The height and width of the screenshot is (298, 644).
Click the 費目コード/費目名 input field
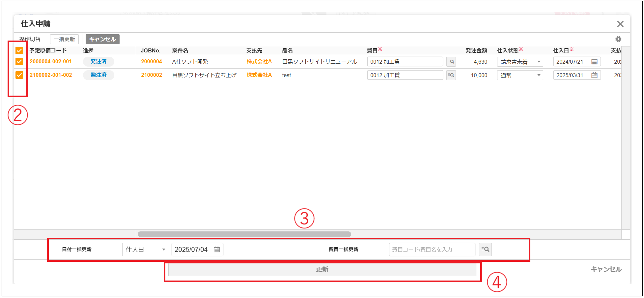coord(432,250)
